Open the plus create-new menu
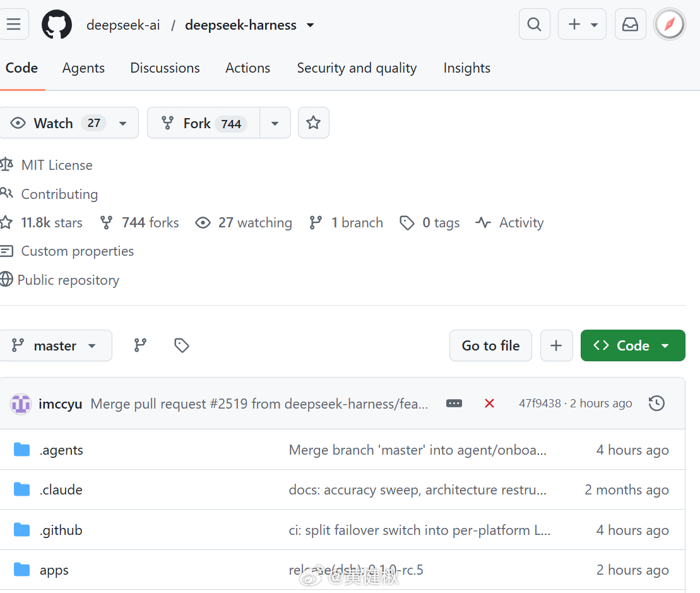The height and width of the screenshot is (593, 700). (x=582, y=24)
